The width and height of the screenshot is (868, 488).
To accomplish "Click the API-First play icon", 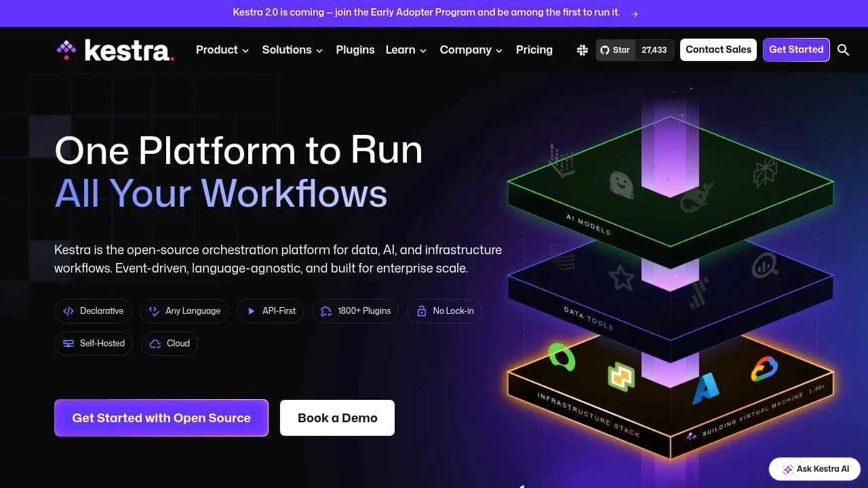I will [x=251, y=311].
